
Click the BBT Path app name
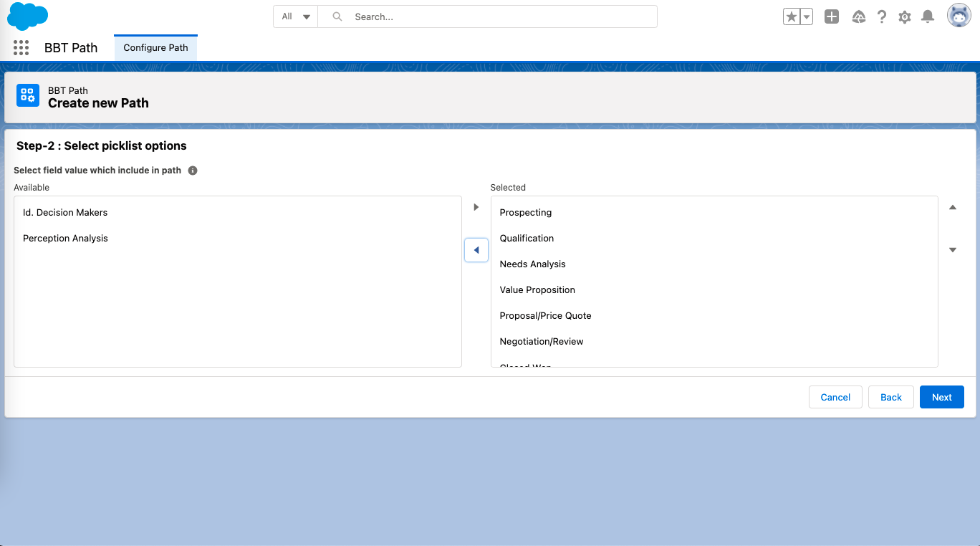[71, 48]
